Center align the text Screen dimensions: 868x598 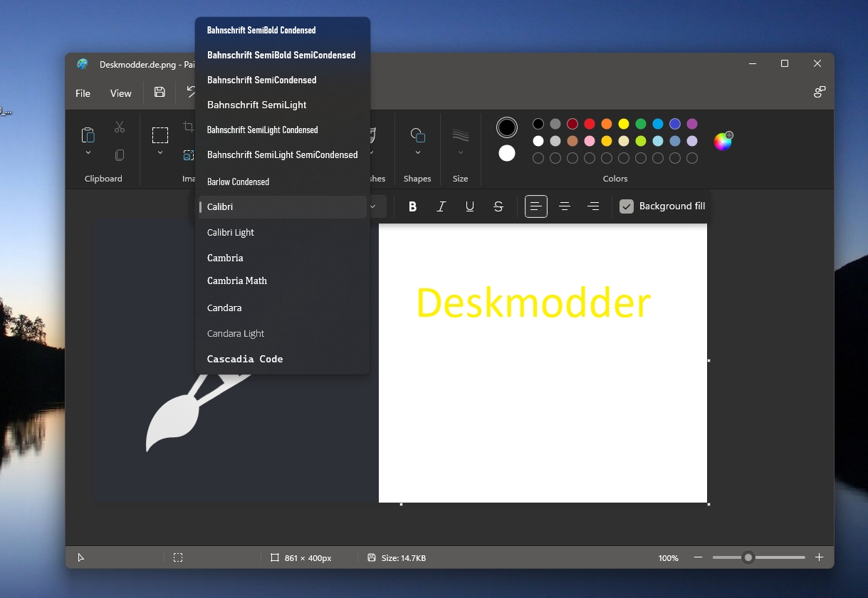pyautogui.click(x=565, y=206)
